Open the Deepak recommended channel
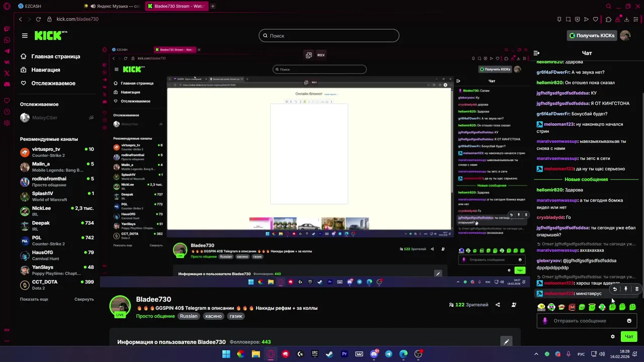The width and height of the screenshot is (644, 362). 57,226
